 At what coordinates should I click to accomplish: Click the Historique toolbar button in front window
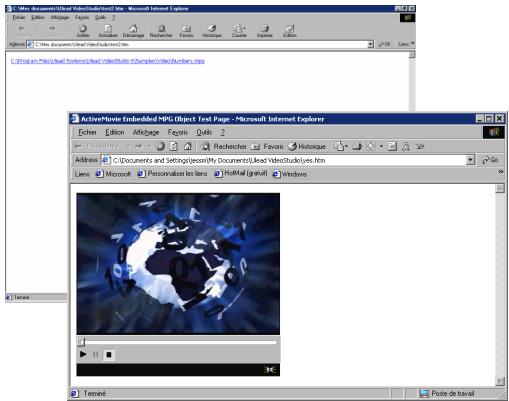[307, 146]
